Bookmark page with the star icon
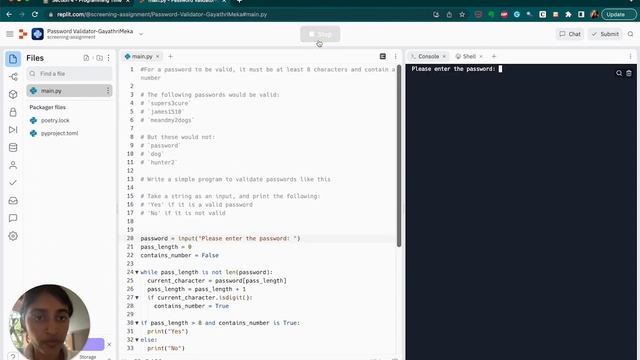 point(462,14)
